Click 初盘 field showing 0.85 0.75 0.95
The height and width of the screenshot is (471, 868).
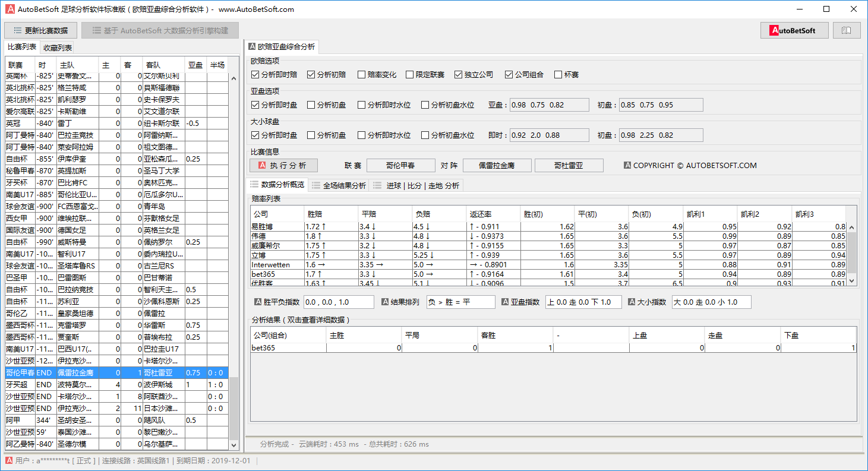[661, 105]
